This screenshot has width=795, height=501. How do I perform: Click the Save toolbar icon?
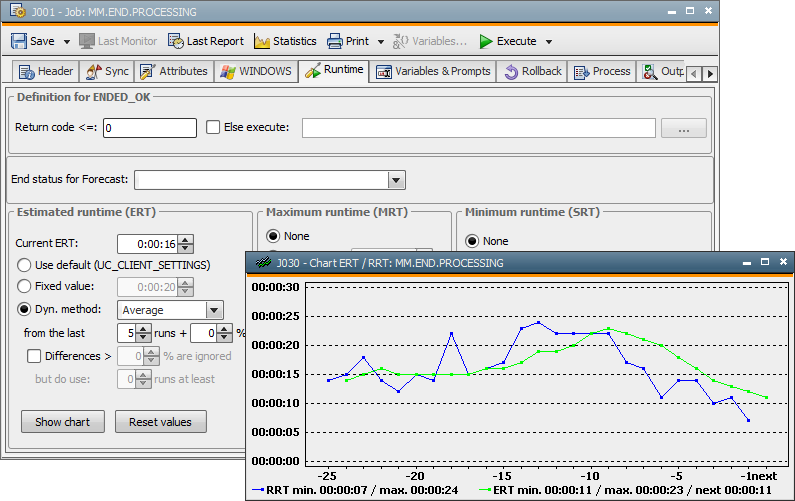pyautogui.click(x=20, y=41)
